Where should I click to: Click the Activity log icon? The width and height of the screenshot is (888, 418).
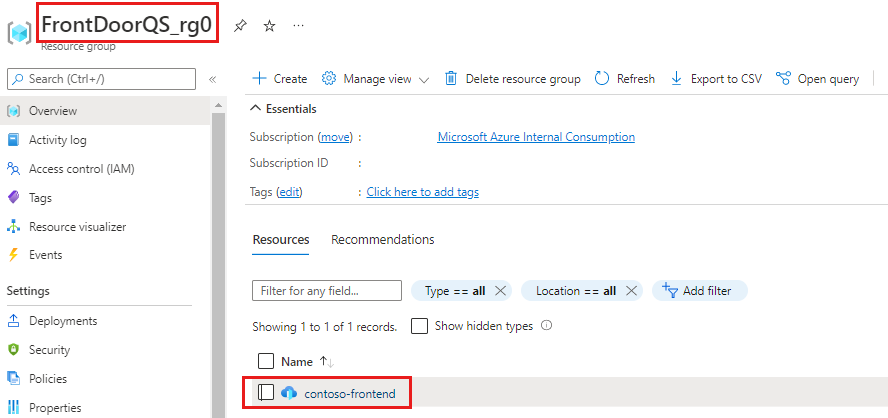[x=14, y=140]
